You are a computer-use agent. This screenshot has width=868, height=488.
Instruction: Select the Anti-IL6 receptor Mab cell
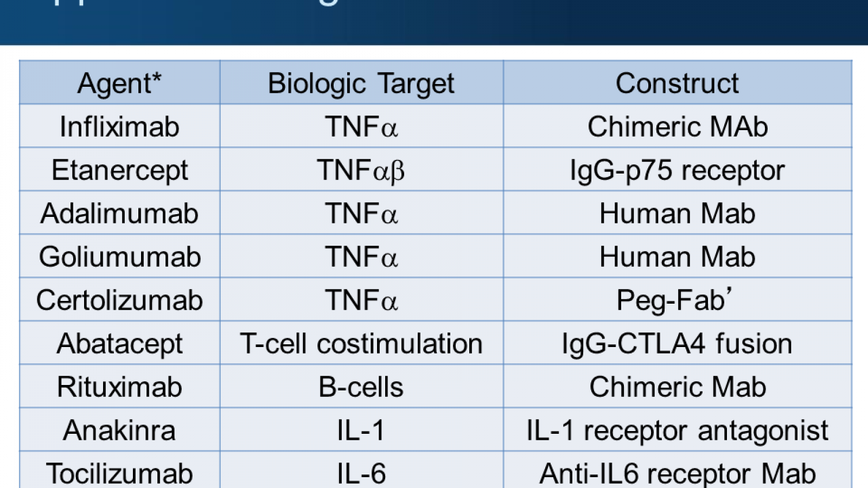point(677,473)
